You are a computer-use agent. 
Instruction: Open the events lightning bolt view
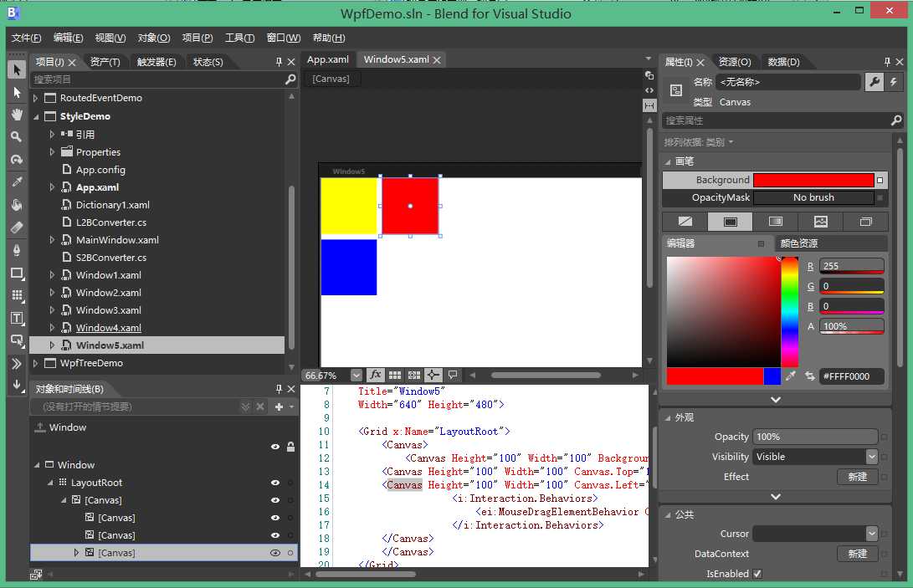tap(894, 82)
